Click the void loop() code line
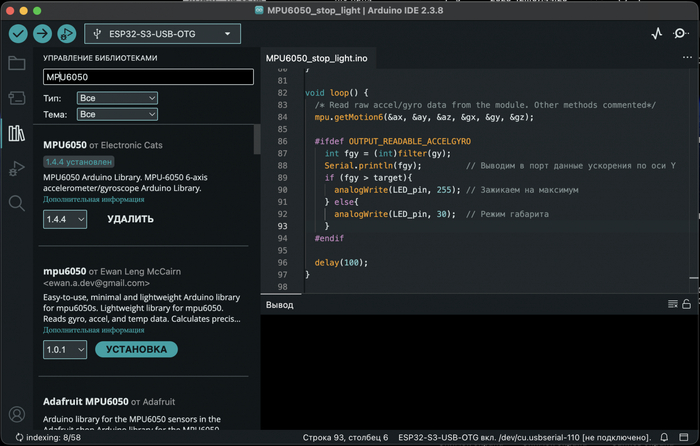The image size is (700, 446). click(337, 93)
